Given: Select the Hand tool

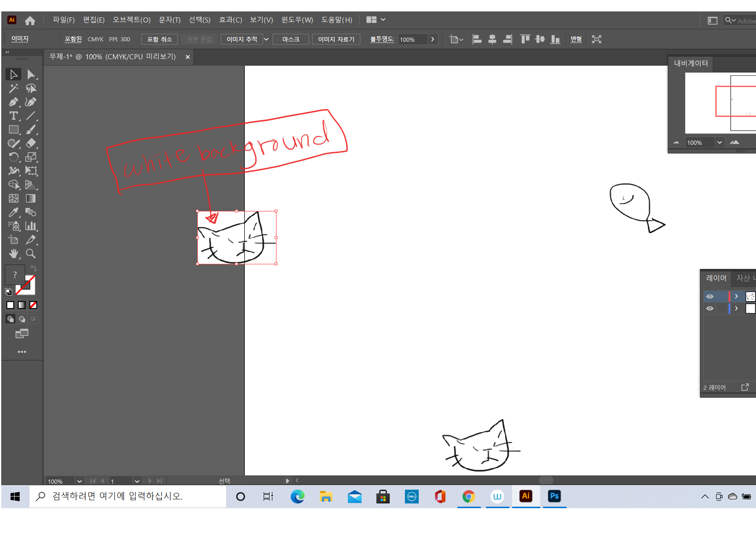Looking at the screenshot, I should coord(13,254).
